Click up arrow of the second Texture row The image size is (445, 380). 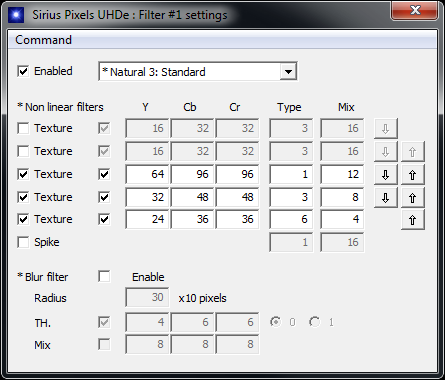[413, 151]
